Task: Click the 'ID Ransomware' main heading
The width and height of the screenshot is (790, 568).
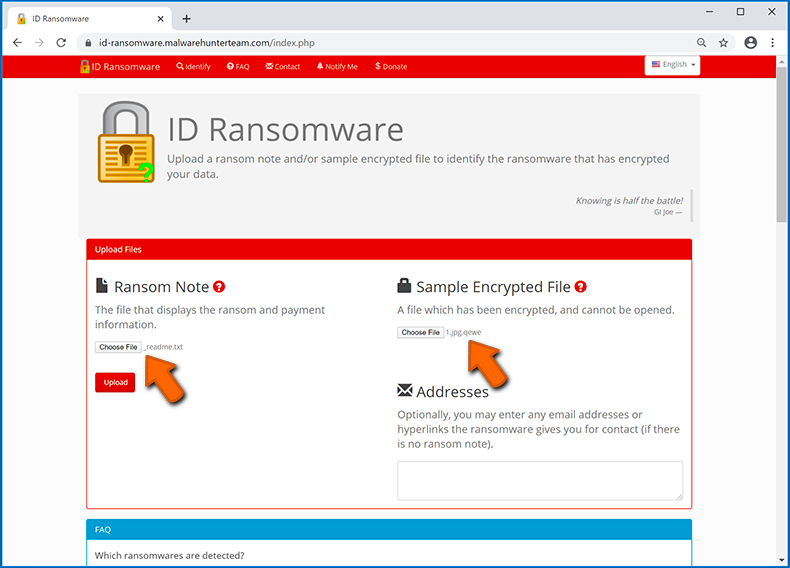Action: pyautogui.click(x=285, y=130)
